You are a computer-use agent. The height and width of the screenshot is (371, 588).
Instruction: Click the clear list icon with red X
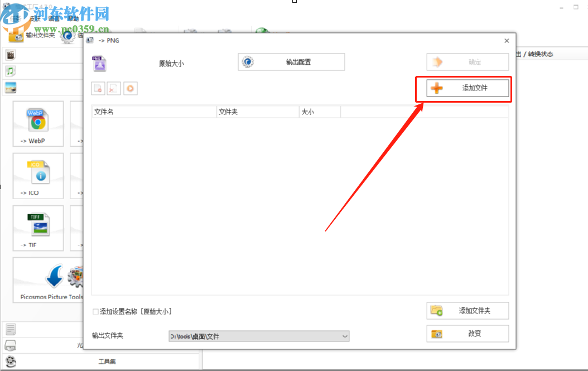click(114, 89)
